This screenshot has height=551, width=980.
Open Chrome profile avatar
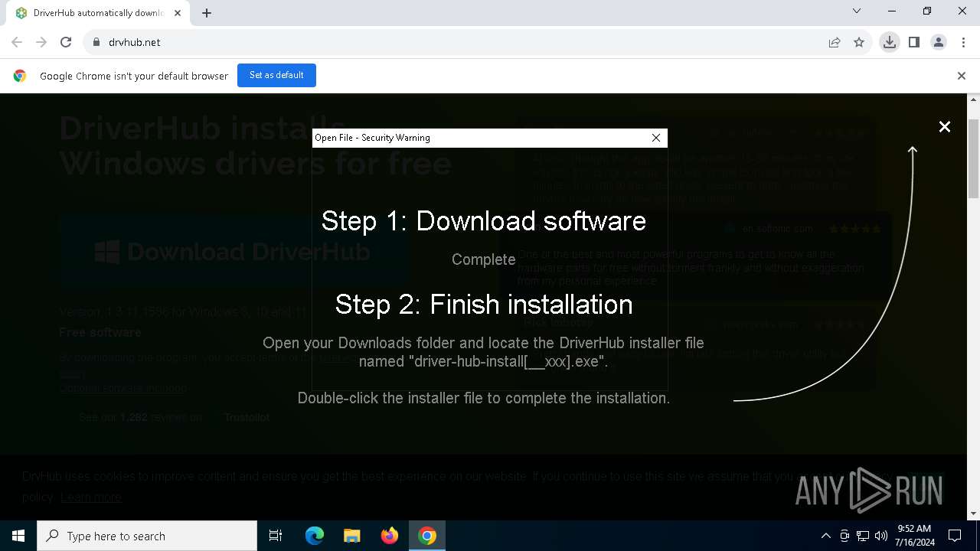pyautogui.click(x=939, y=42)
